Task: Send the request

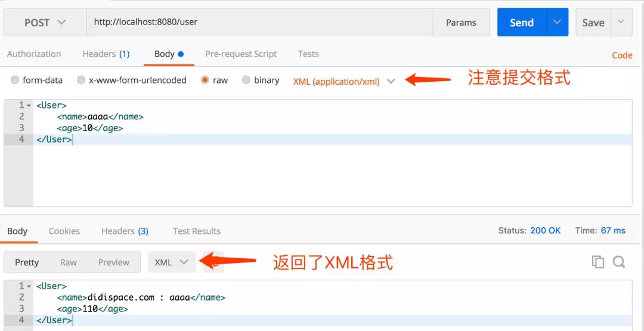Action: [x=522, y=22]
